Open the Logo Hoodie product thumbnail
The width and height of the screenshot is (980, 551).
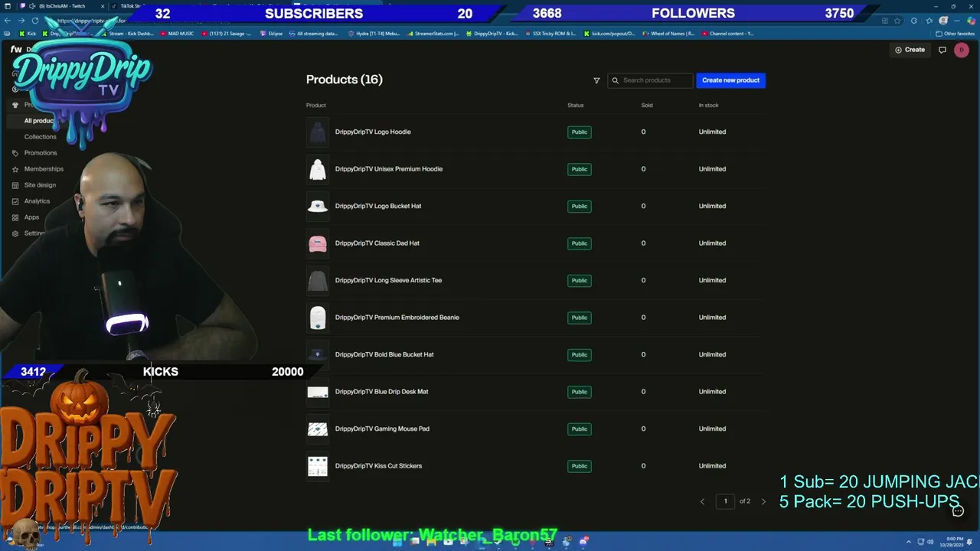[318, 132]
